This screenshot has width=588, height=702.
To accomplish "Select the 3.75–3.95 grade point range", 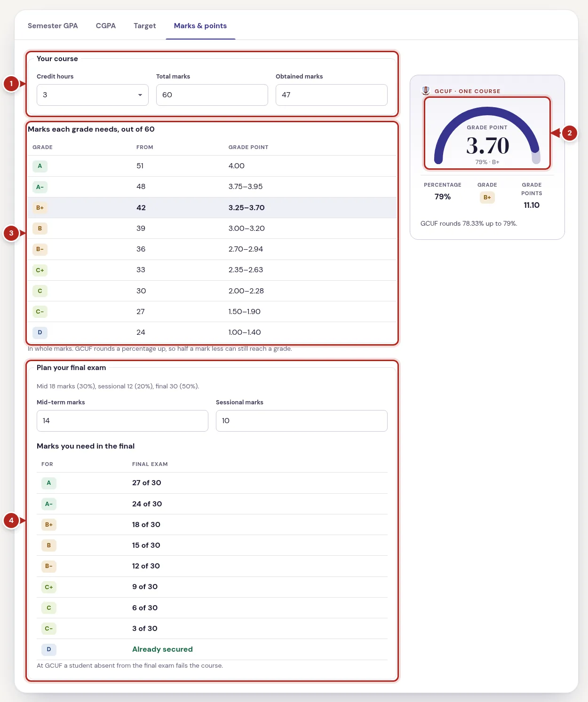I will point(246,187).
